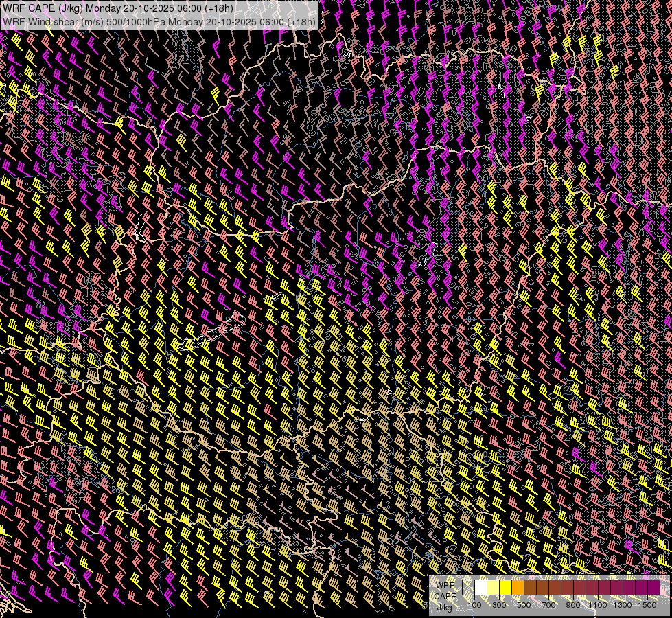Click the 100 value on legend scale
The height and width of the screenshot is (618, 672).
point(474,605)
